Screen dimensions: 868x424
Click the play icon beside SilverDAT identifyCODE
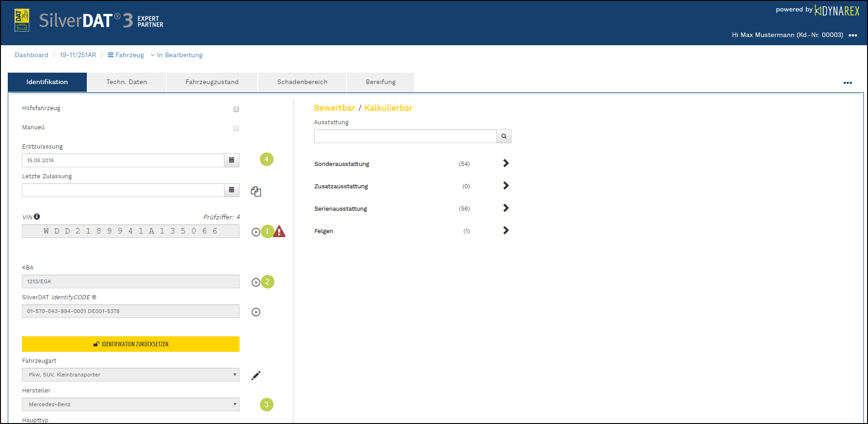[256, 312]
